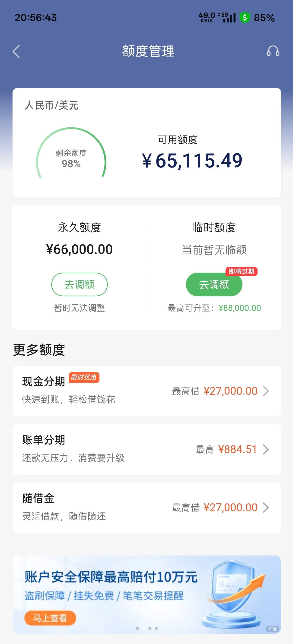
Task: Tap the 即将过期 red badge
Action: click(242, 271)
